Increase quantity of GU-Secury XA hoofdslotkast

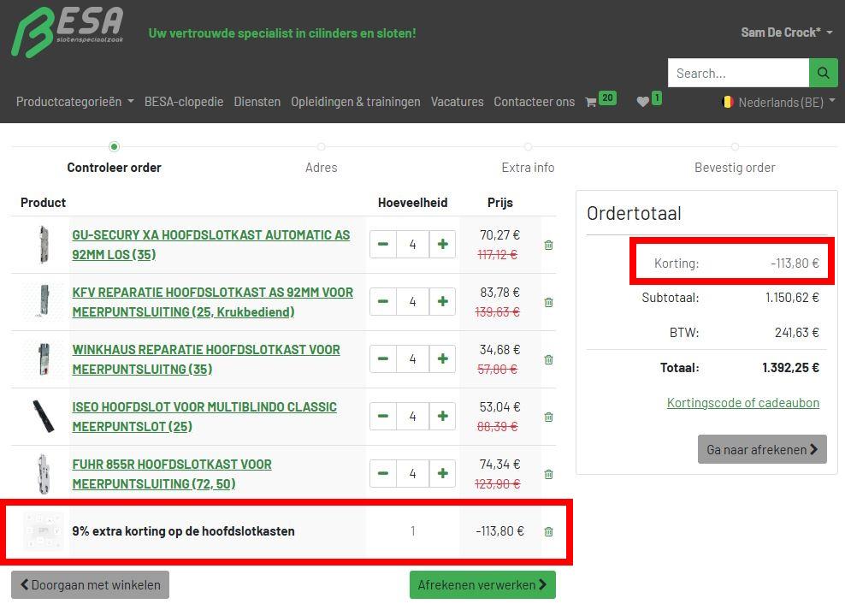[442, 245]
